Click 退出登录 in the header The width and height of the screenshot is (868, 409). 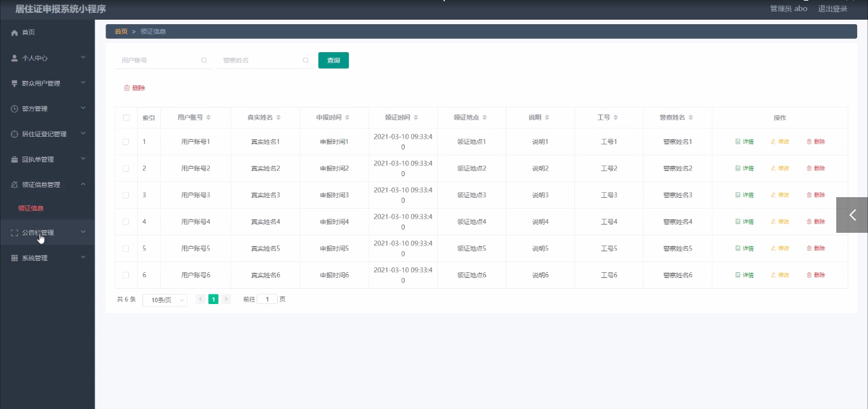pyautogui.click(x=832, y=9)
